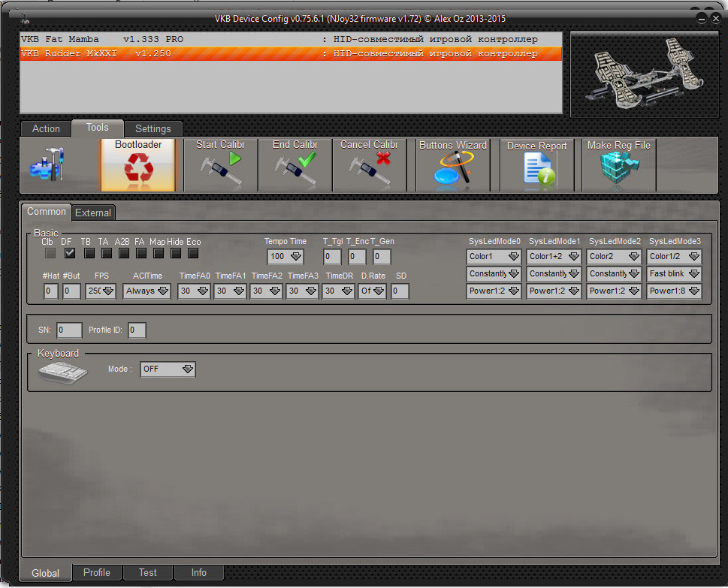Image resolution: width=728 pixels, height=588 pixels.
Task: Select VKB Fat Mamba device row
Action: (x=291, y=40)
